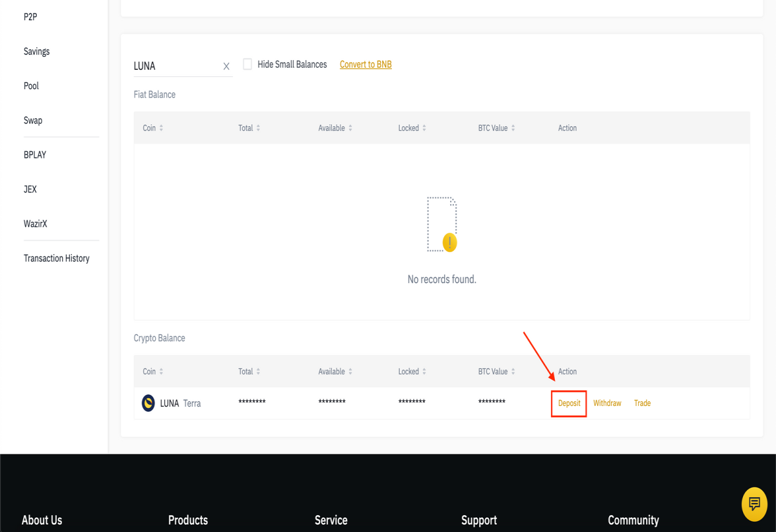The height and width of the screenshot is (532, 776).
Task: Open Pool in sidebar
Action: coord(31,85)
